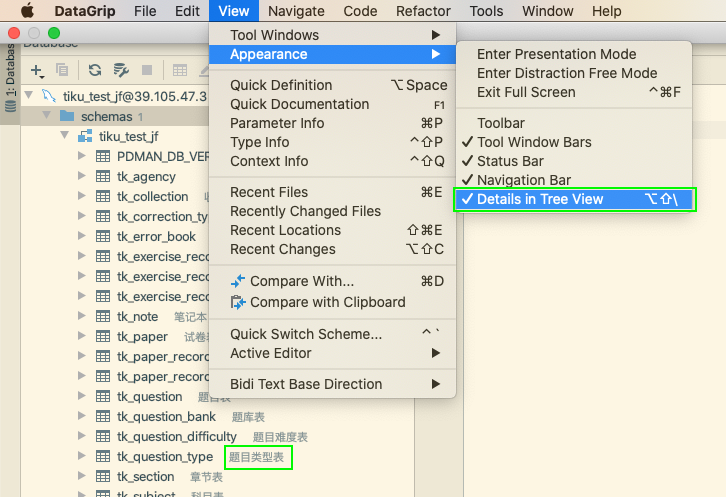726x497 pixels.
Task: Click the tk_question_type table icon
Action: pyautogui.click(x=102, y=457)
